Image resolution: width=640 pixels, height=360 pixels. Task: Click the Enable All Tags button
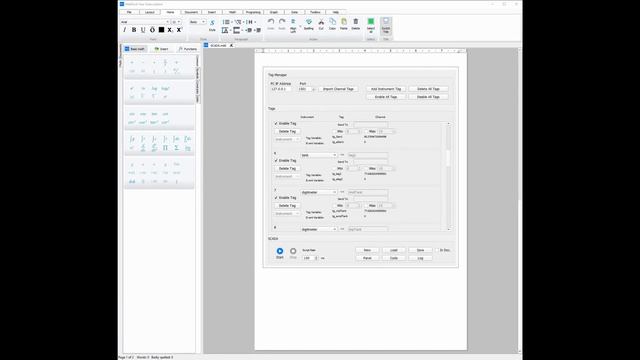tap(386, 97)
